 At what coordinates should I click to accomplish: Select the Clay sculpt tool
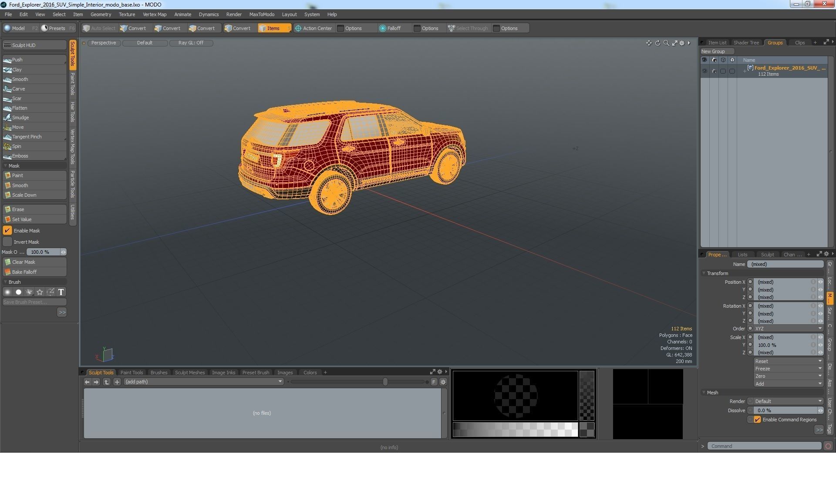tap(34, 70)
